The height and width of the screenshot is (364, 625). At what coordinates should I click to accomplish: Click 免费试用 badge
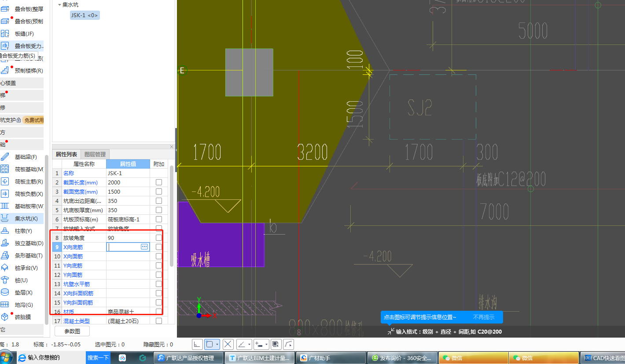33,120
